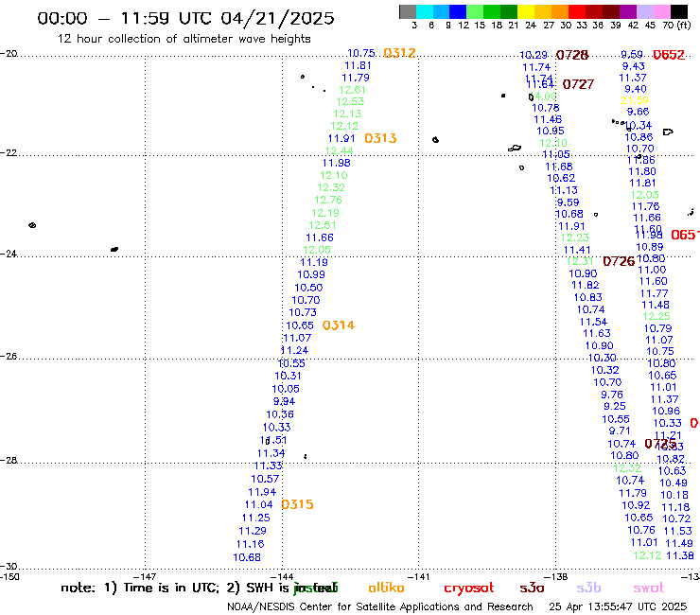Click the longitude axis label -138
The width and height of the screenshot is (700, 615).
(556, 576)
